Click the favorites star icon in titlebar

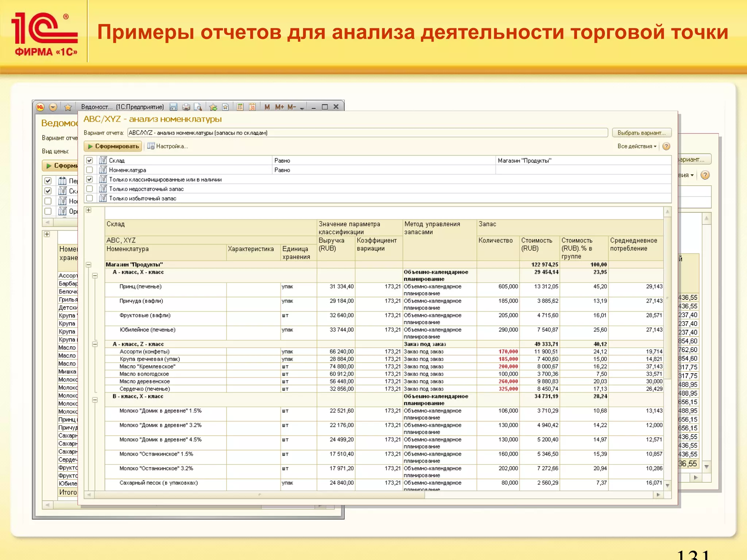pos(68,107)
